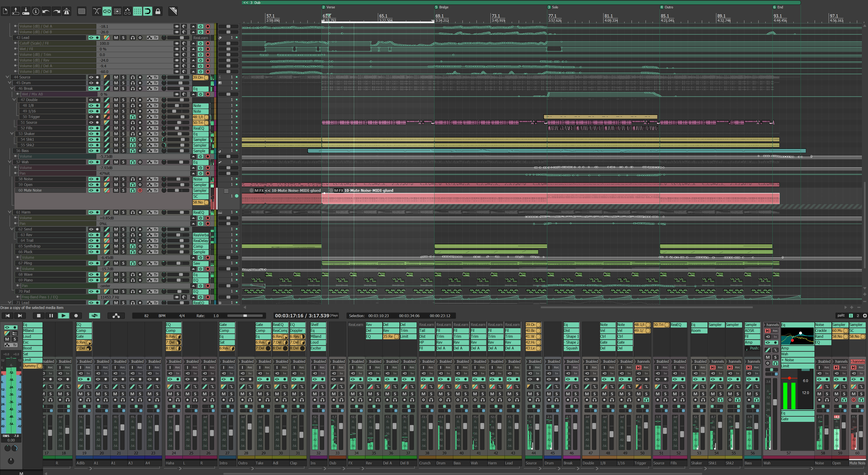The height and width of the screenshot is (475, 868).
Task: Click the ruler pencil icon in toolbar
Action: pos(173,12)
